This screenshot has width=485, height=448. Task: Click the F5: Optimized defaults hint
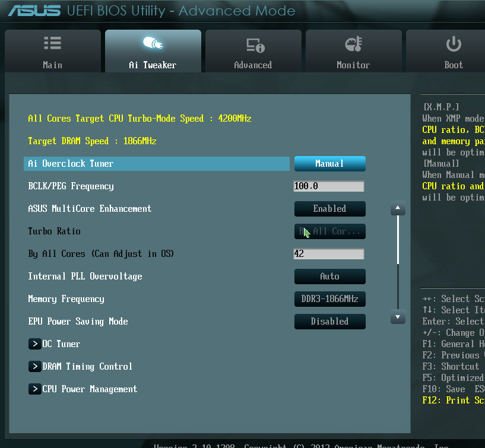tap(454, 377)
